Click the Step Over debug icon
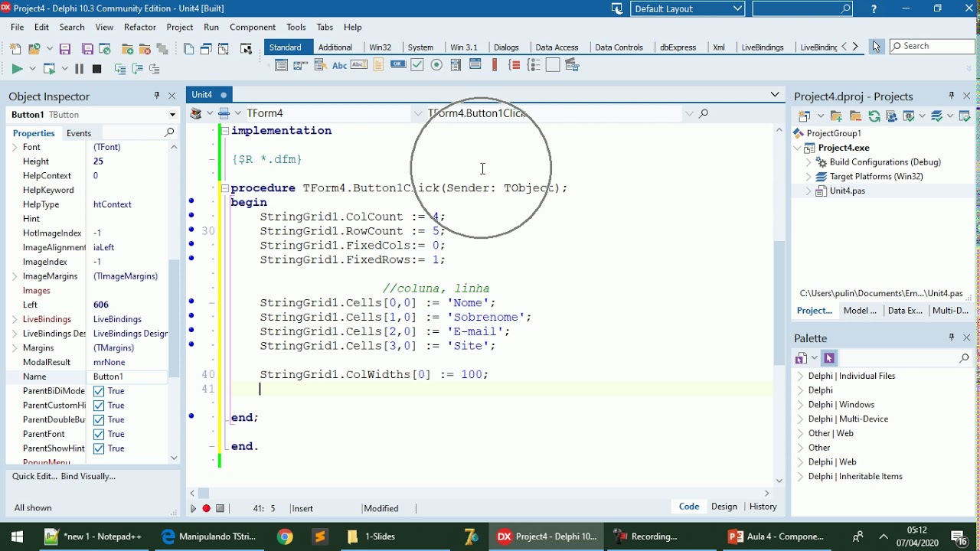980x551 pixels. pyautogui.click(x=137, y=69)
